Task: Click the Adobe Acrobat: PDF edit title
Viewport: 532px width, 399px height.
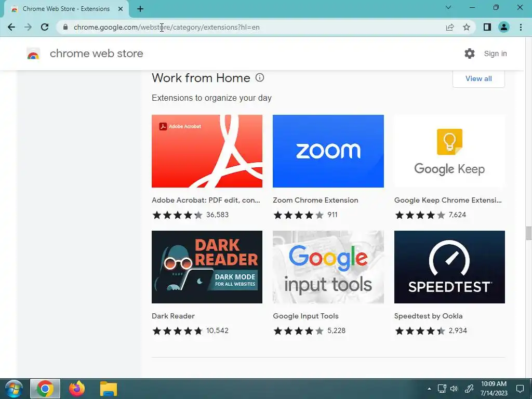Action: (x=206, y=200)
